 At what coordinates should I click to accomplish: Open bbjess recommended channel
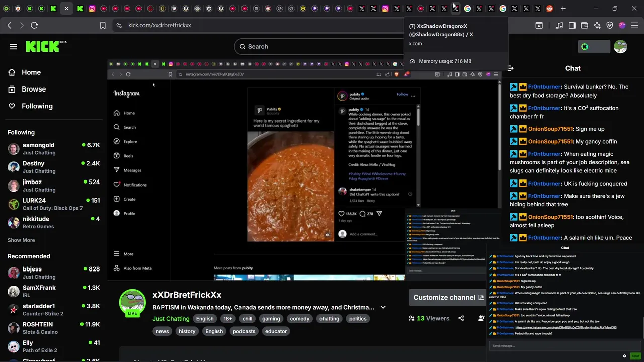point(53,273)
